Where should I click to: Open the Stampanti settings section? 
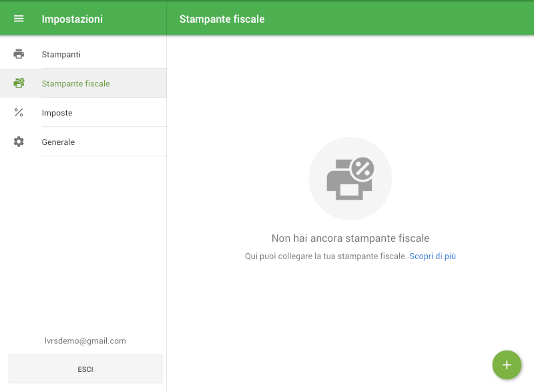(x=61, y=54)
